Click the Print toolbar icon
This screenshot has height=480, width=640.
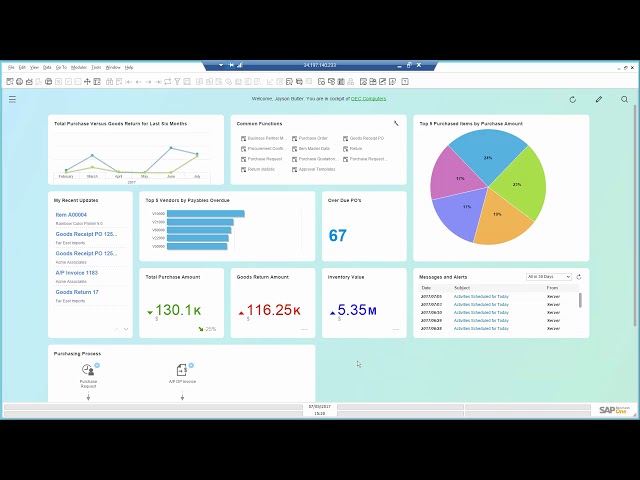point(19,82)
